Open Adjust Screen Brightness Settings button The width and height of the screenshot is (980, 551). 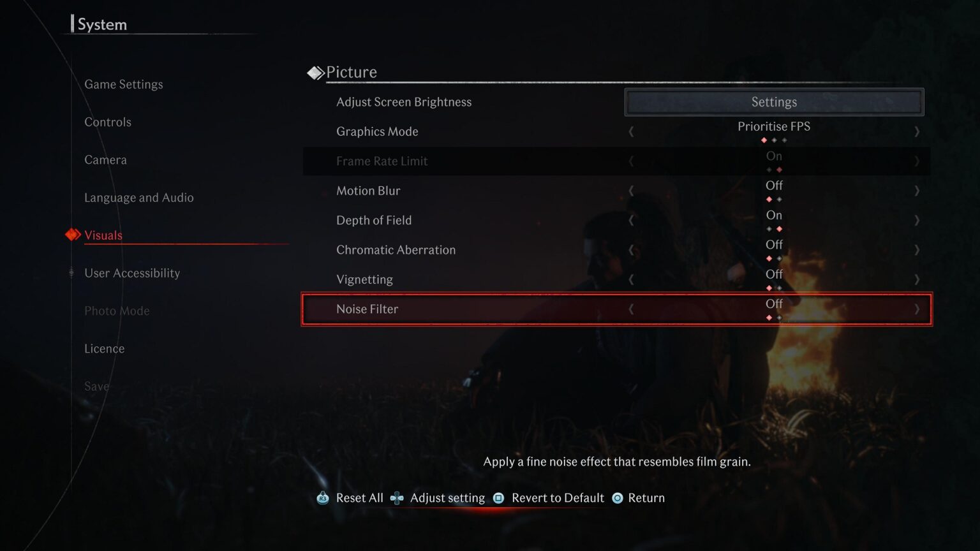click(774, 102)
